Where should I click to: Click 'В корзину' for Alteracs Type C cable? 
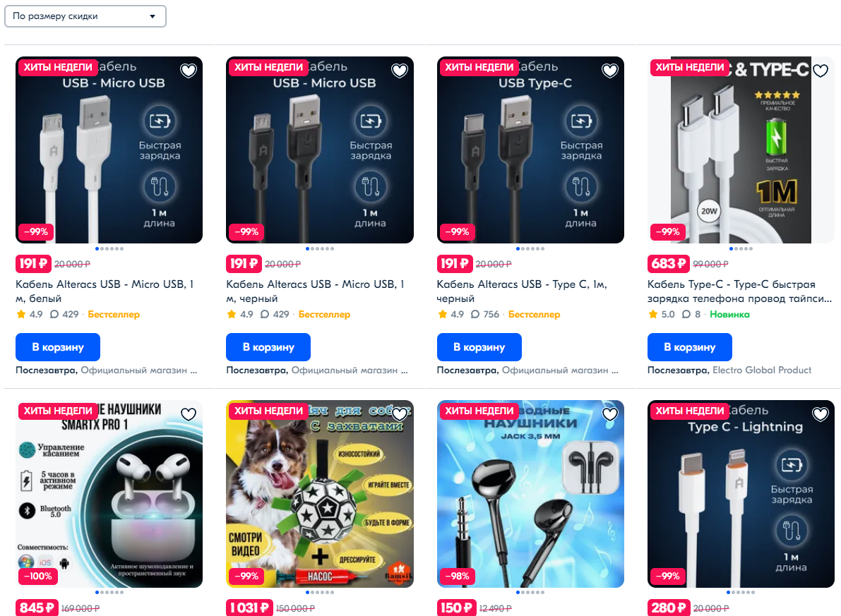(x=479, y=347)
